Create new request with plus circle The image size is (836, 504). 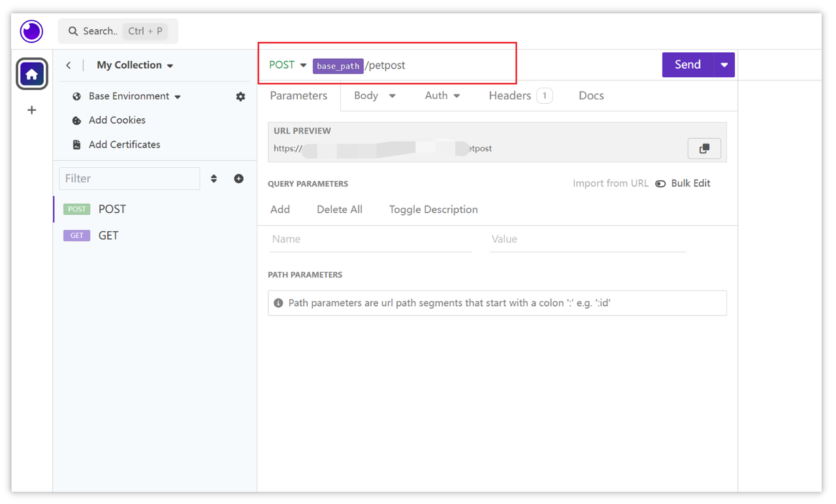(239, 178)
